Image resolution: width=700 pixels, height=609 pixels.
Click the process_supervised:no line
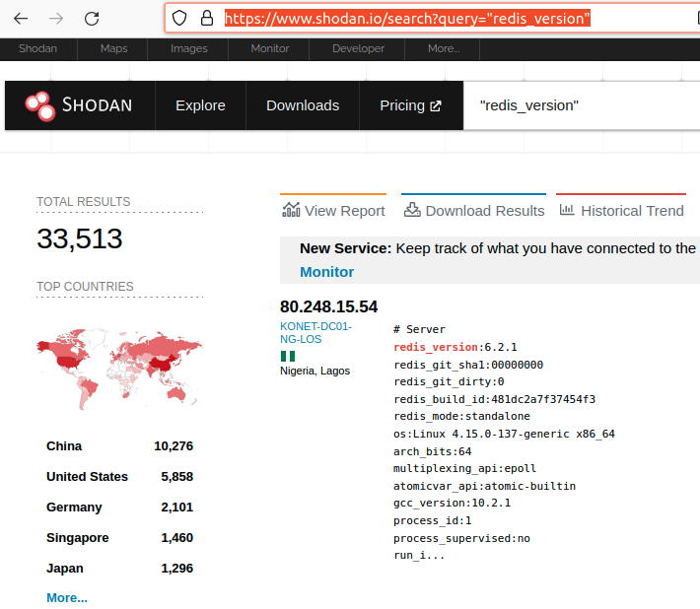[x=461, y=538]
